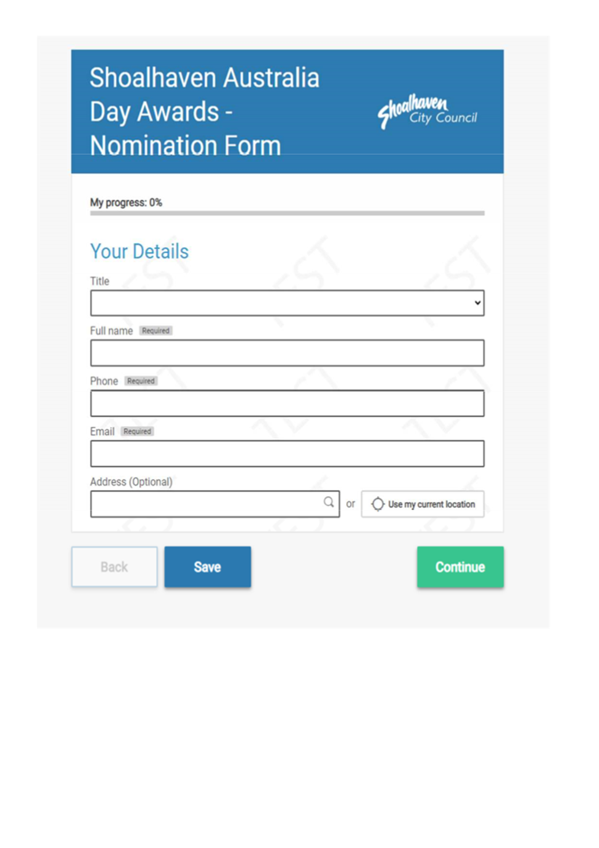Click the Shoalhaven City Council logo
This screenshot has width=599, height=848.
[x=431, y=111]
